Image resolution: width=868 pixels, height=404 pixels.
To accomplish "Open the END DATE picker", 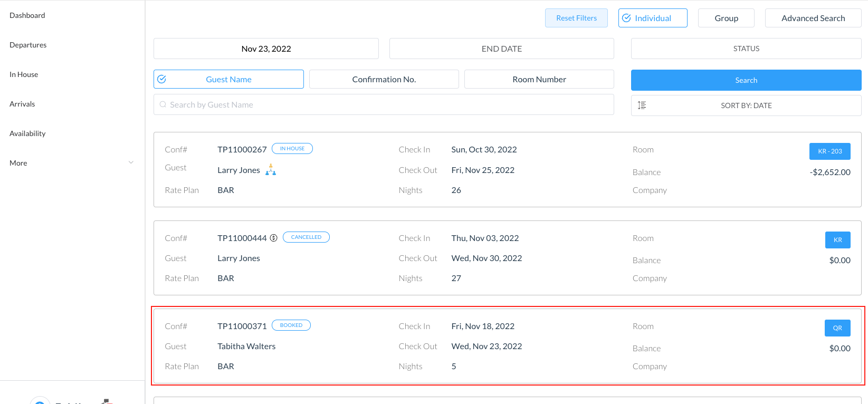I will pyautogui.click(x=501, y=49).
